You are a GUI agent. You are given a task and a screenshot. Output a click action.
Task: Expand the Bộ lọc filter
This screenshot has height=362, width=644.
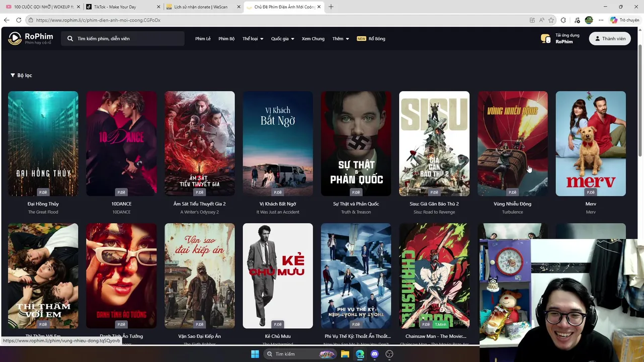click(21, 75)
